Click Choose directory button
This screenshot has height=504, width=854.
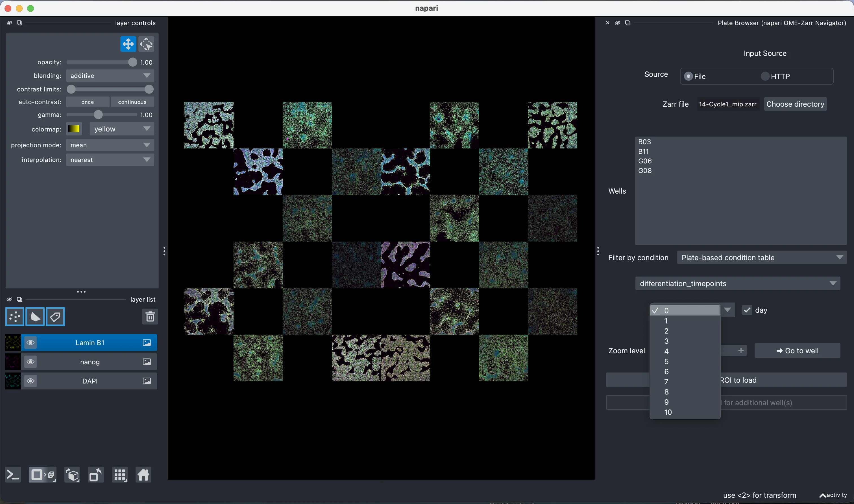[795, 104]
